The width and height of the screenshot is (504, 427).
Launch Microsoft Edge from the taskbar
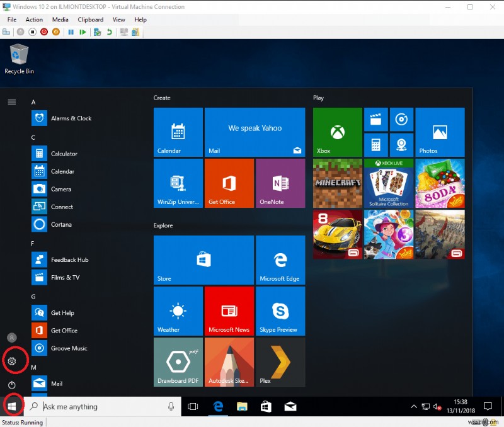217,406
